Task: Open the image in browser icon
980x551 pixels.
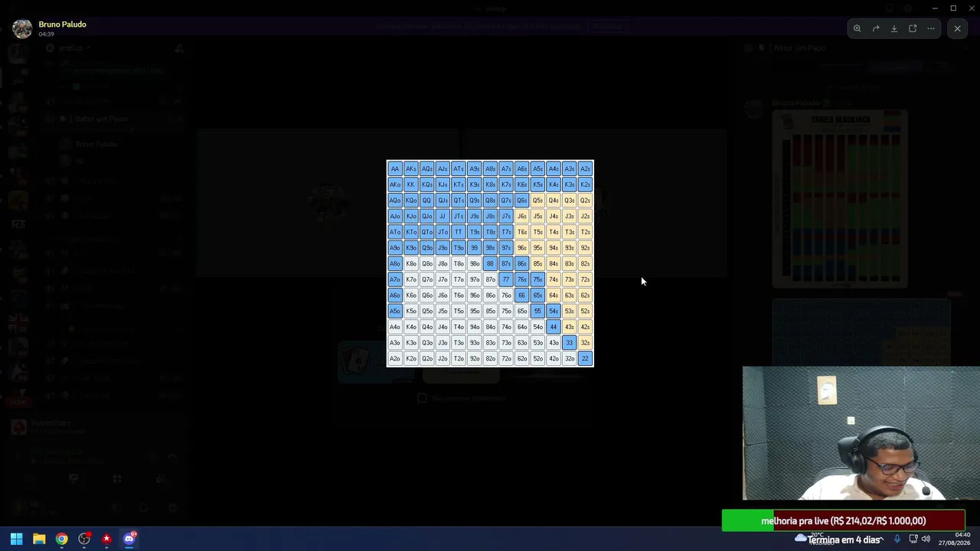Action: point(913,29)
